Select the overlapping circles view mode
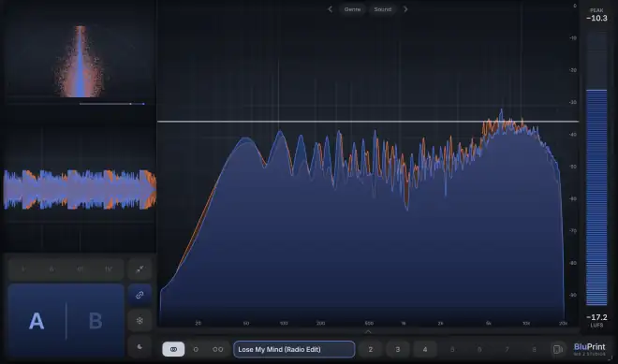The height and width of the screenshot is (364, 618). (173, 349)
